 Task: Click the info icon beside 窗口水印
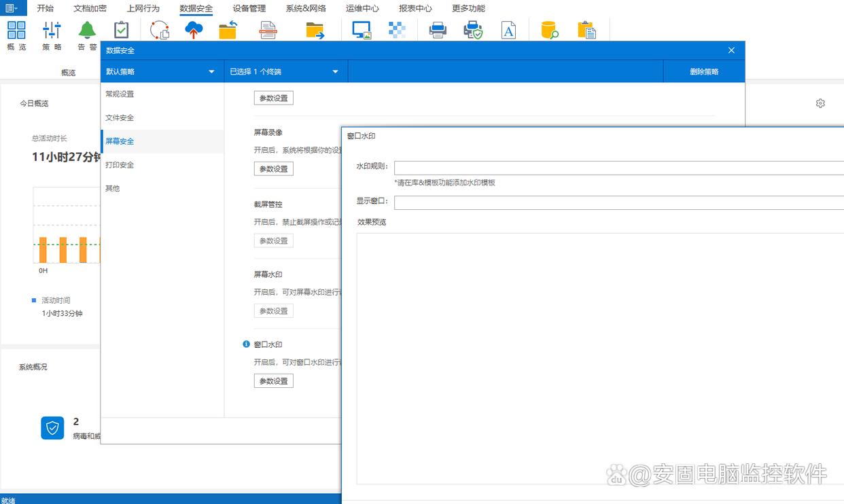(247, 344)
